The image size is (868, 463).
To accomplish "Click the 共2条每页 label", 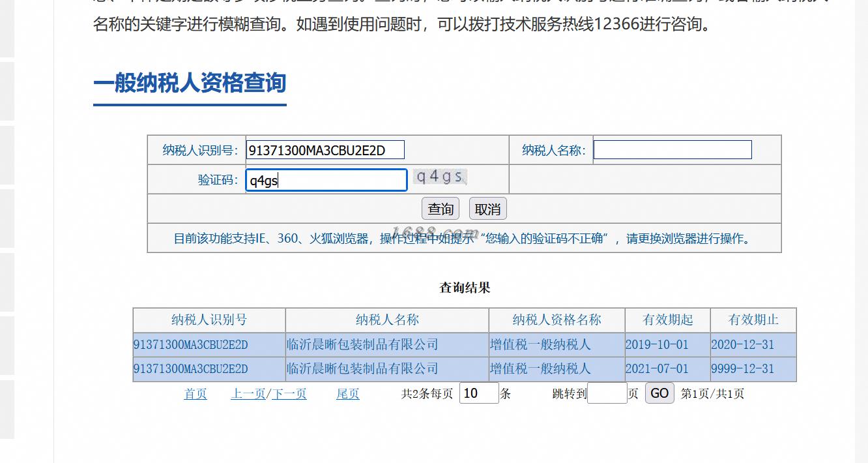I will click(x=427, y=394).
